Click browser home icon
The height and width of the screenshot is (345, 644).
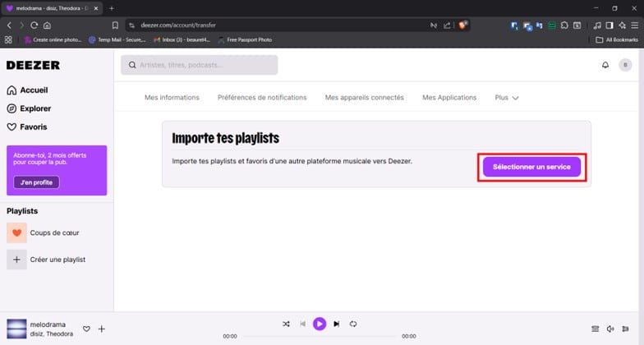(x=48, y=25)
